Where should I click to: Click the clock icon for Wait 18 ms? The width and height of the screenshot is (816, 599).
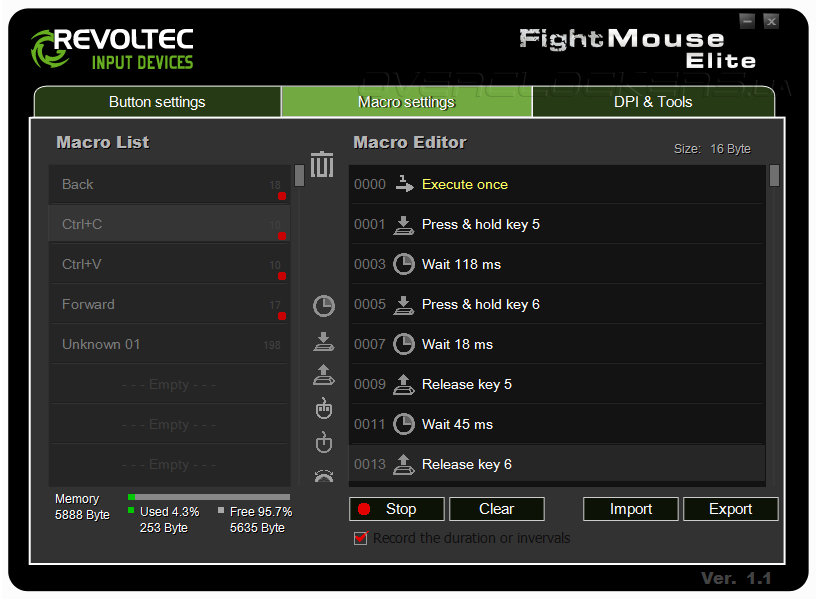[403, 345]
